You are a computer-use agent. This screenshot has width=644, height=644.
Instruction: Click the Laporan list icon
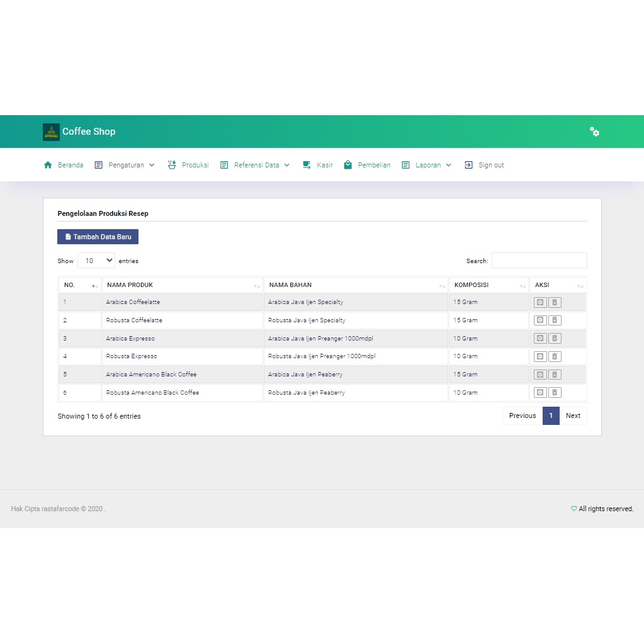(406, 165)
